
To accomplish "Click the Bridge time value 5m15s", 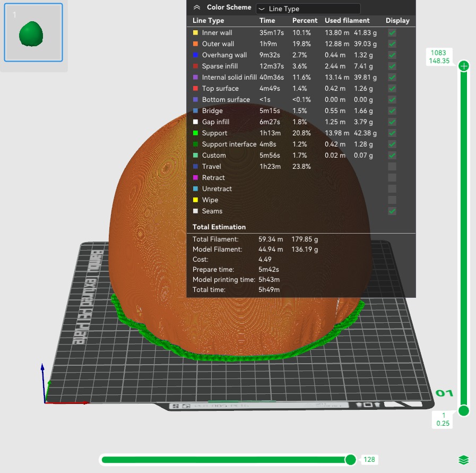I will (270, 111).
